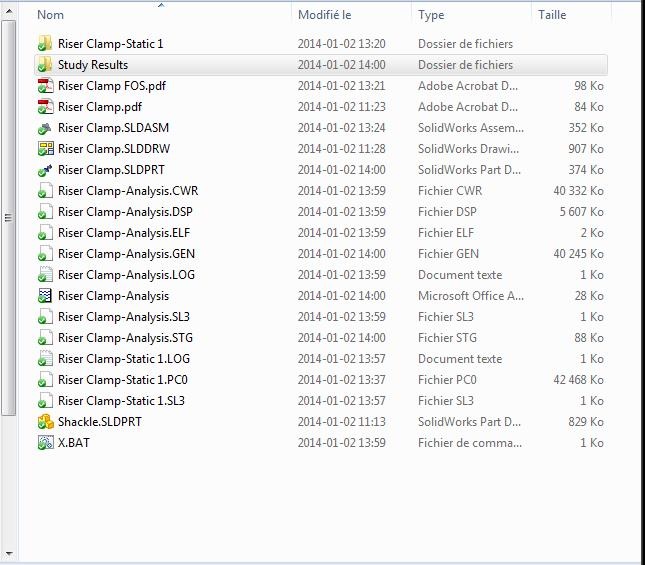Click the Fichier de comma... type cell

[470, 442]
